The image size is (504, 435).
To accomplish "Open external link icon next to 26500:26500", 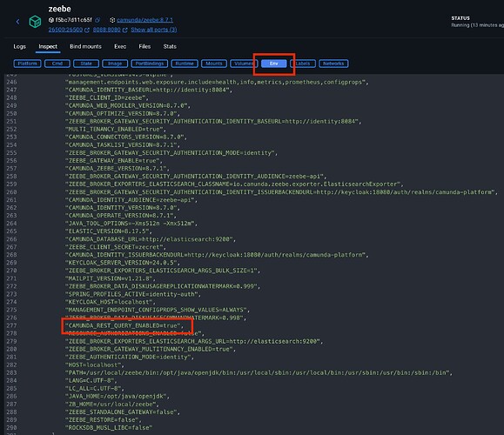I will 87,30.
